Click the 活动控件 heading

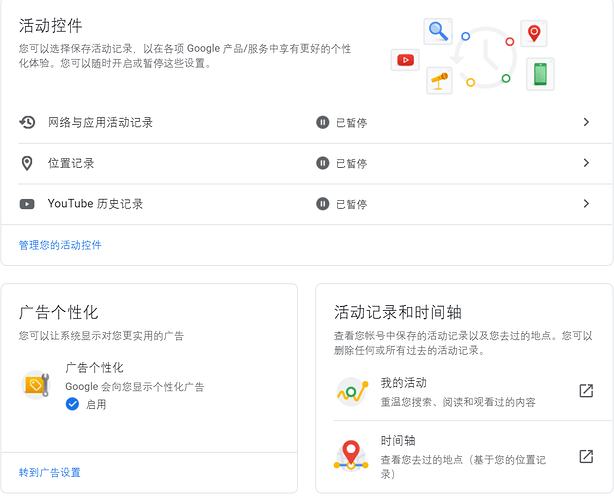tap(51, 26)
